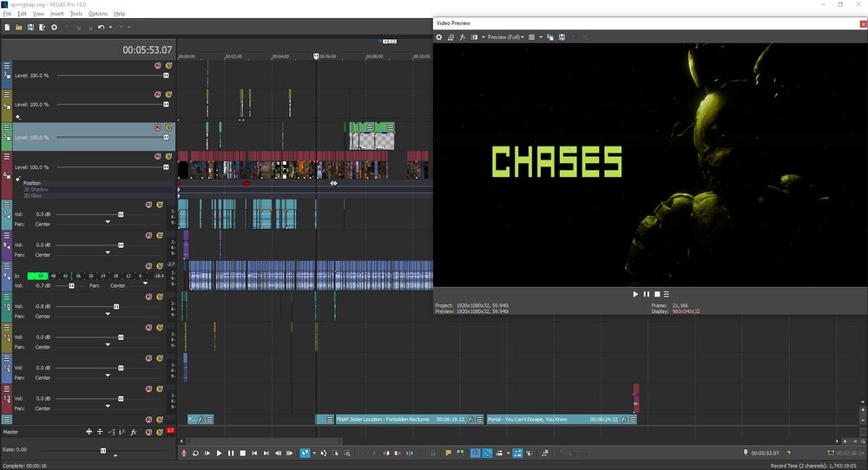Mute audio track 10
This screenshot has width=868, height=470.
[x=149, y=297]
